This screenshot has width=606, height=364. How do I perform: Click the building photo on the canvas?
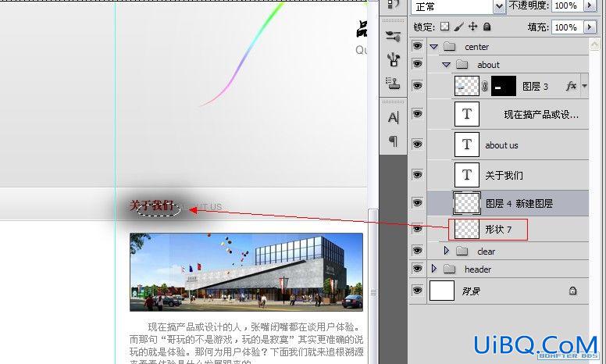pyautogui.click(x=246, y=272)
